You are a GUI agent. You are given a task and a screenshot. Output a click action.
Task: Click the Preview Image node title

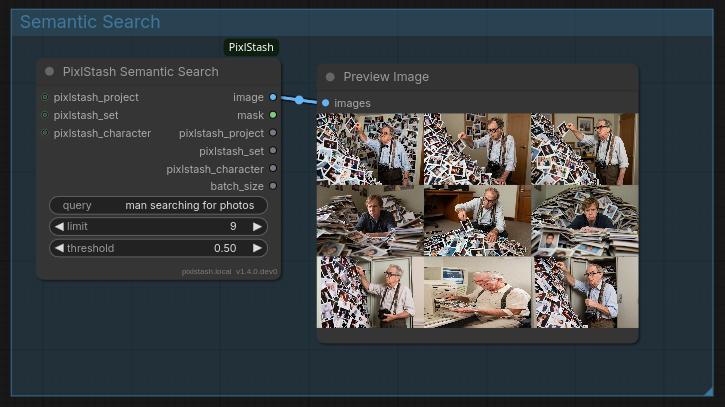coord(386,77)
